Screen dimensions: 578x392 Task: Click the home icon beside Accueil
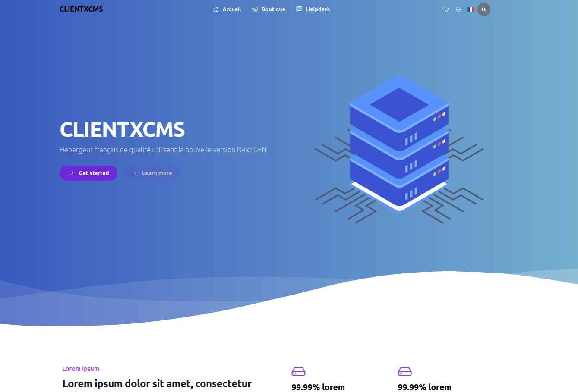[x=216, y=9]
